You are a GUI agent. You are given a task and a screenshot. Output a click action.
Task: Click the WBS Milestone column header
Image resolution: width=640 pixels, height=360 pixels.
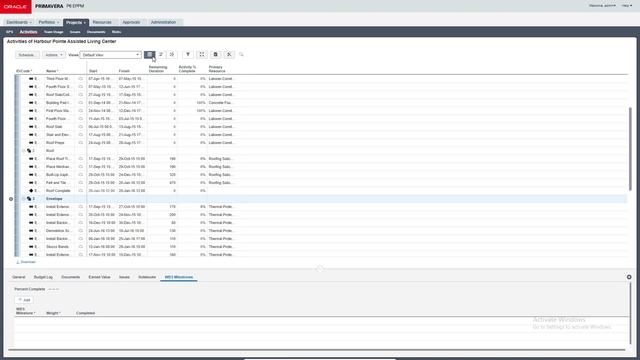(x=25, y=311)
